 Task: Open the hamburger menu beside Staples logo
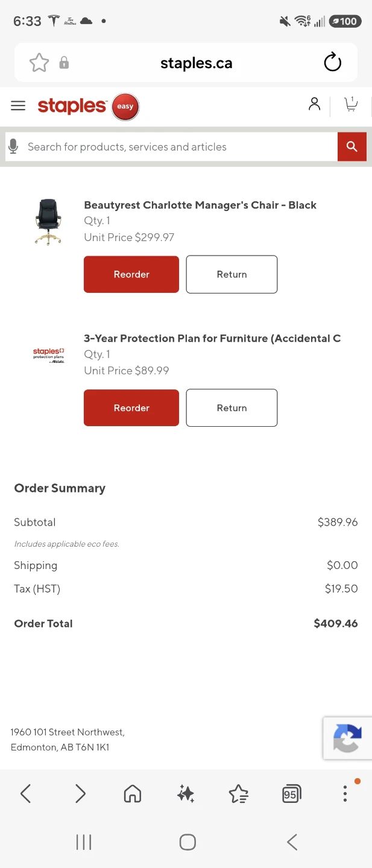pos(18,106)
